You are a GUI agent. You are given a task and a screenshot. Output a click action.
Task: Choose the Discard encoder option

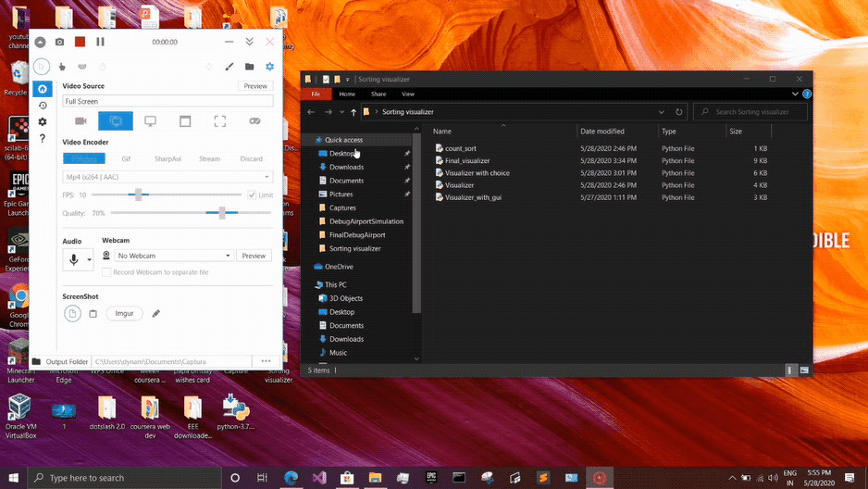[252, 159]
